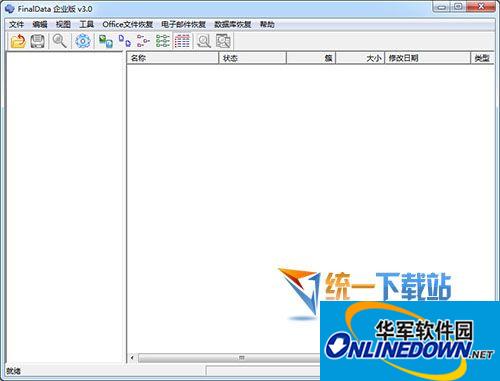Open the 文件 menu

[16, 24]
